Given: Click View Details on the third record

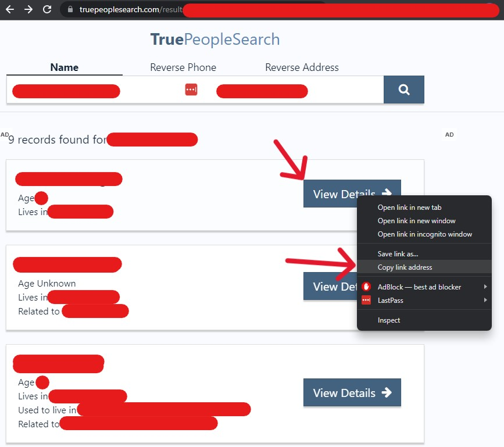Looking at the screenshot, I should point(352,393).
